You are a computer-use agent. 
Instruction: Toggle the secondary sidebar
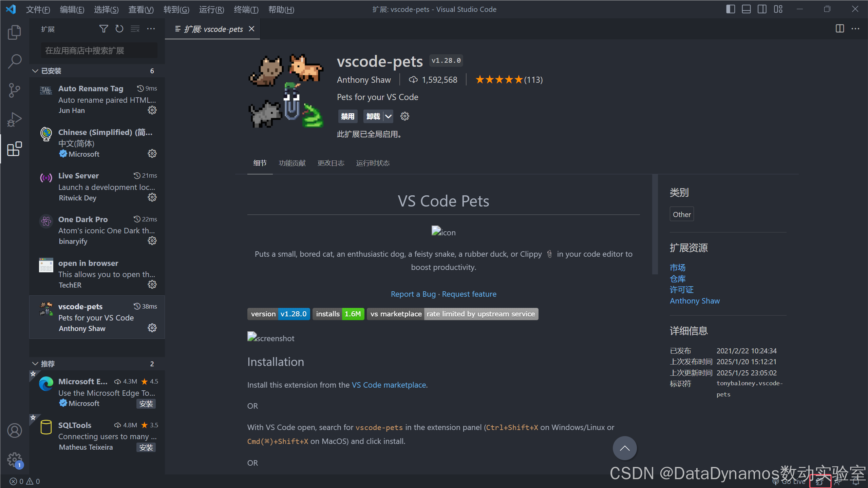pyautogui.click(x=762, y=9)
